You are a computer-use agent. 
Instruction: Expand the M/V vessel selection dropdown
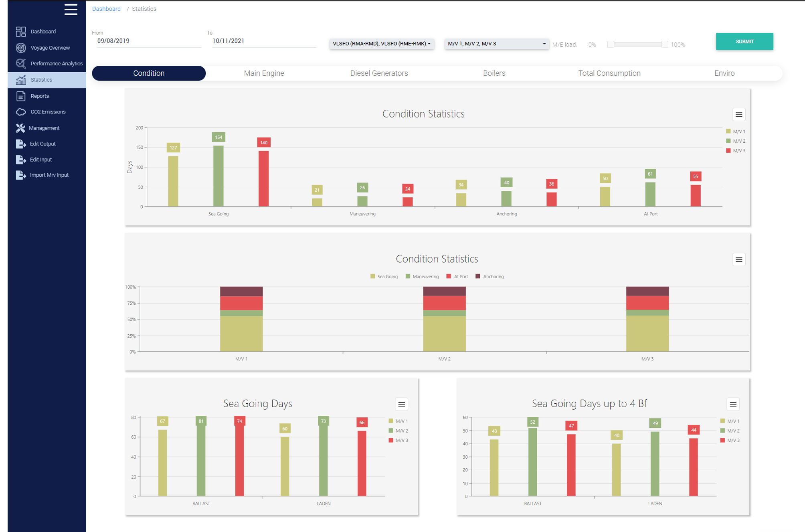(496, 44)
